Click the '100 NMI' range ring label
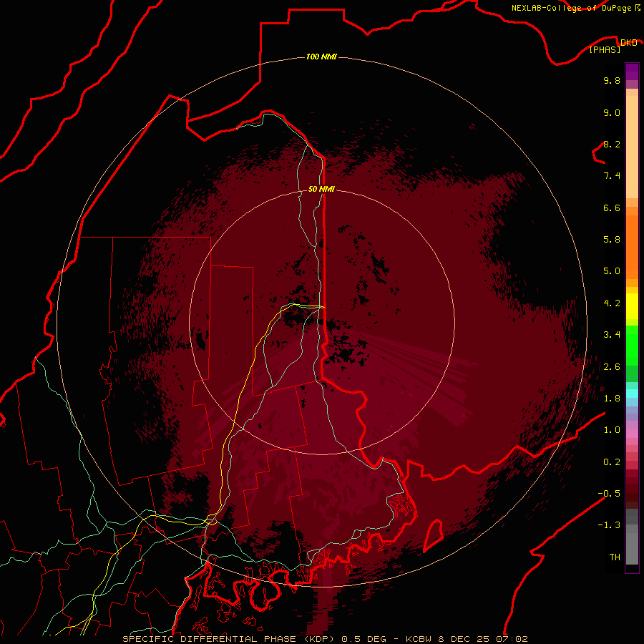Screen dimensions: 644x644 click(321, 57)
